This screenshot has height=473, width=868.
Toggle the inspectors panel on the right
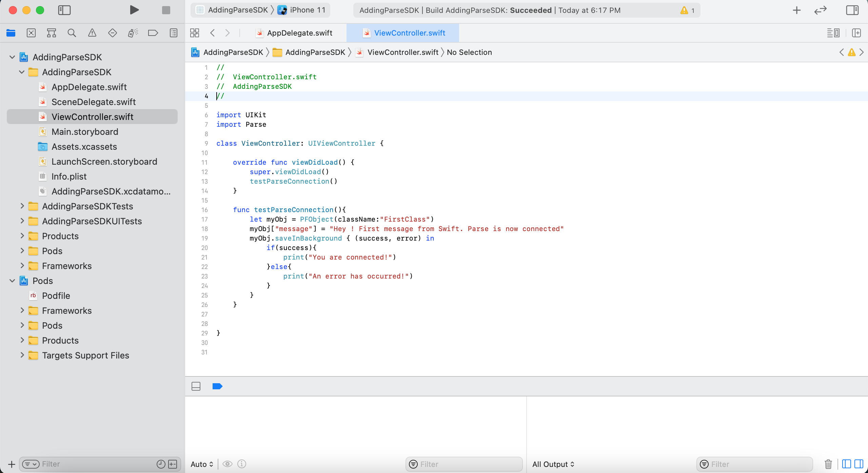coord(852,10)
